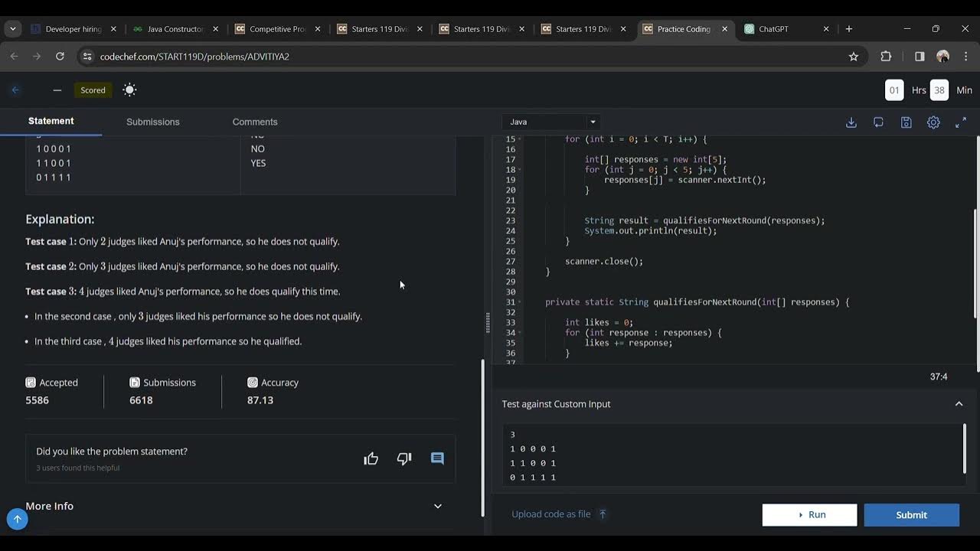Image resolution: width=980 pixels, height=551 pixels.
Task: Click inside the custom input text area
Action: (733, 455)
